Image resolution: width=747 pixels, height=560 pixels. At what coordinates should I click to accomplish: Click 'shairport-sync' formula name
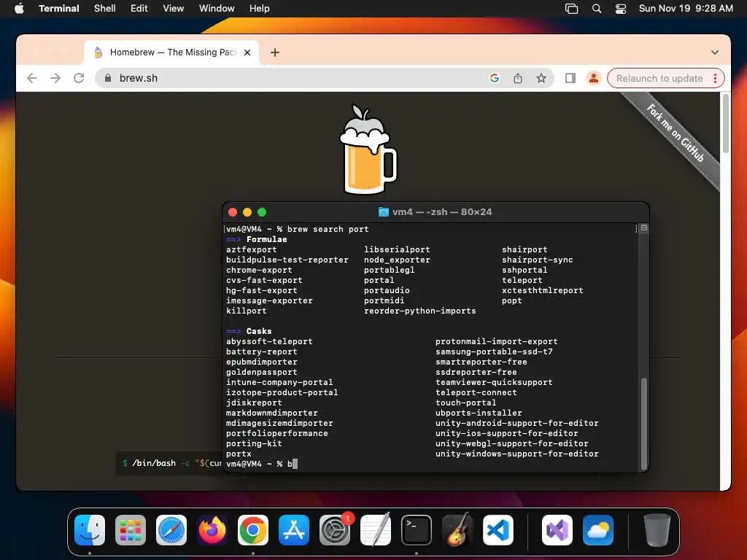point(538,260)
